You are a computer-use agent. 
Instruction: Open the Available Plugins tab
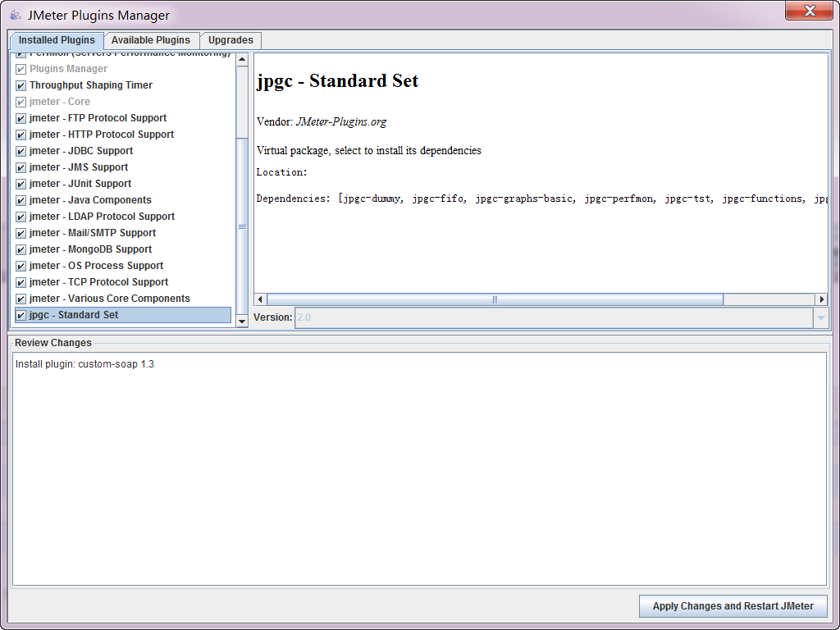pos(151,40)
